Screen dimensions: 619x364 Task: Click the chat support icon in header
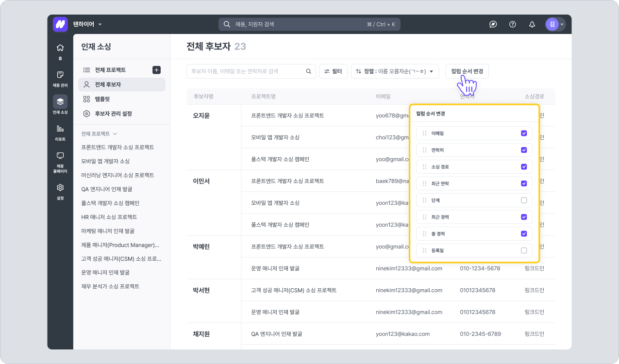coord(493,24)
